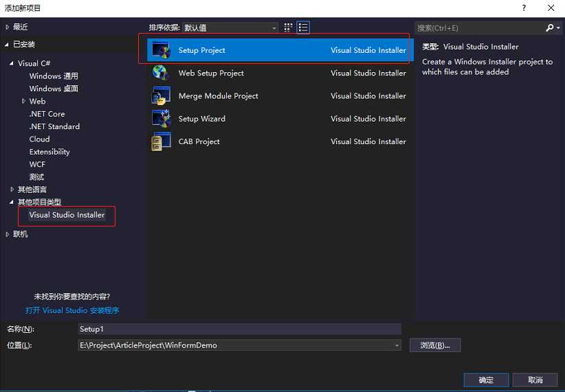Image resolution: width=565 pixels, height=392 pixels.
Task: Select .NET Core category
Action: [47, 114]
